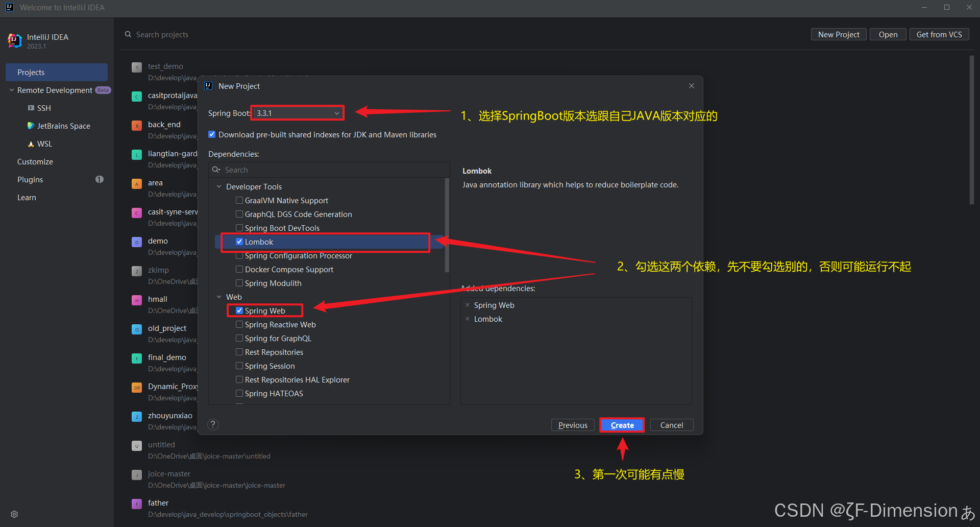This screenshot has width=980, height=527.
Task: Click the zkimp project icon
Action: coord(137,271)
